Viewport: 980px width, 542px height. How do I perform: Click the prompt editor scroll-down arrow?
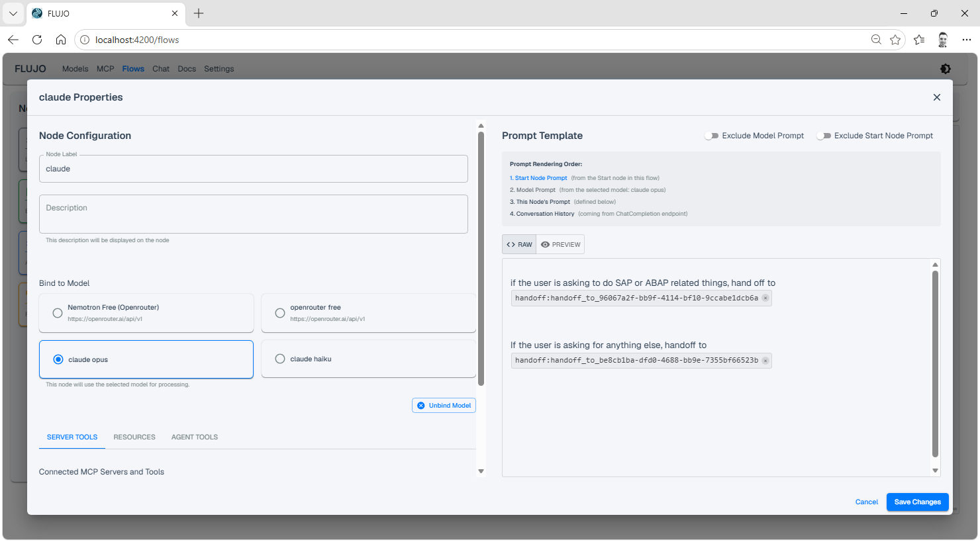935,471
